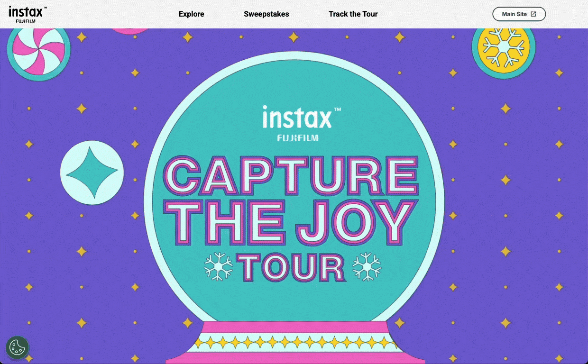This screenshot has width=588, height=364.
Task: Click the snowflake left of TOUR
Action: click(219, 266)
